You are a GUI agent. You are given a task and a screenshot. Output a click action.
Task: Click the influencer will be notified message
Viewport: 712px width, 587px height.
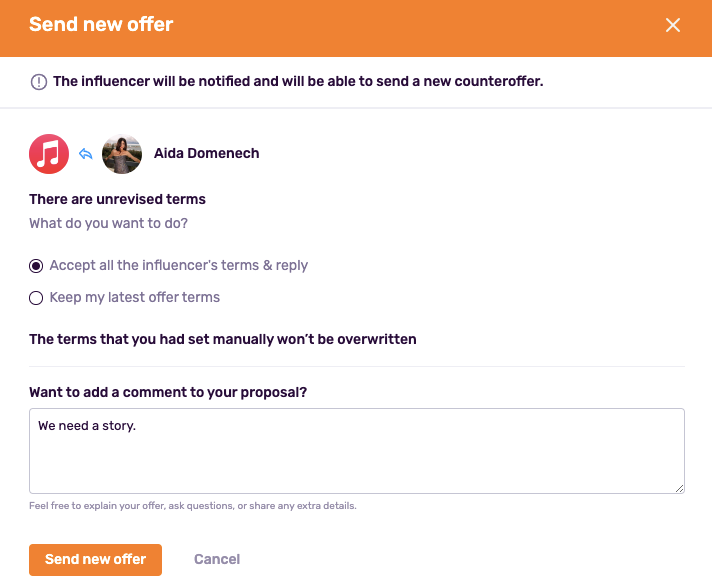click(298, 82)
